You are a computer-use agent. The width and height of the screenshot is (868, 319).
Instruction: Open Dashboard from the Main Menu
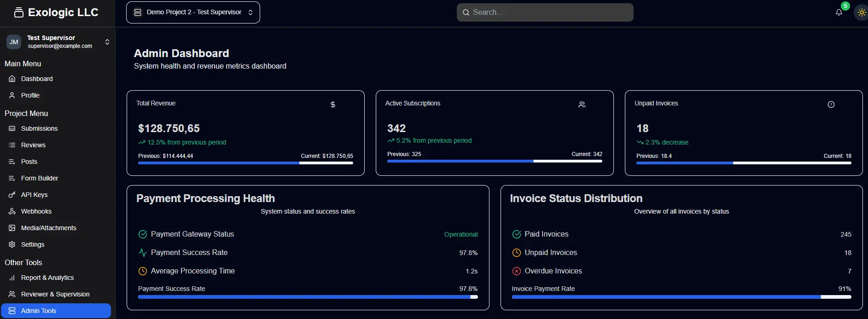37,79
